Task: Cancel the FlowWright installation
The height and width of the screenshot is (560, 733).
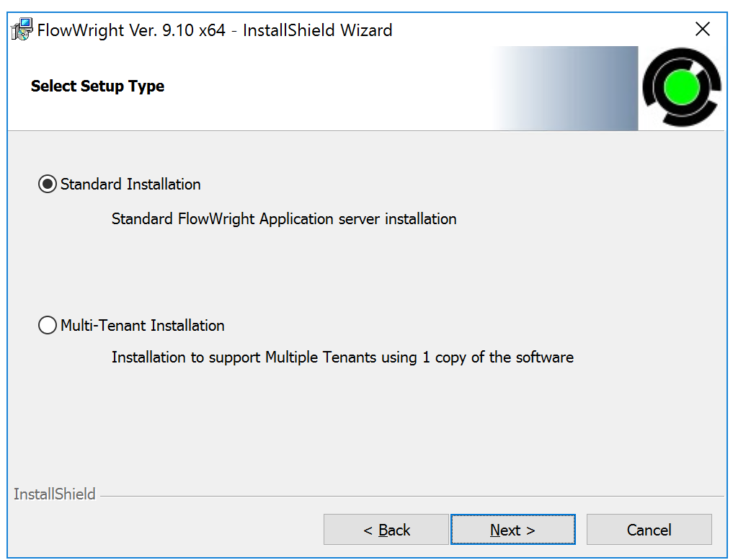Action: pyautogui.click(x=648, y=529)
